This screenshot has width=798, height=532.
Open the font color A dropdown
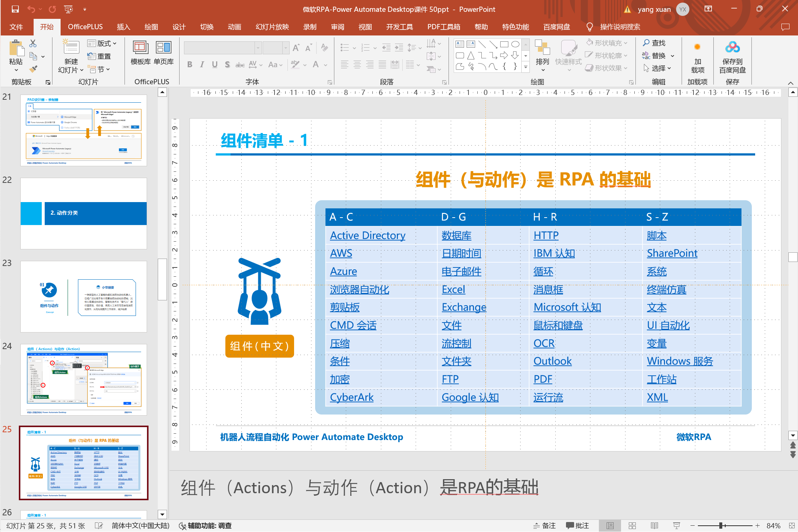click(325, 65)
